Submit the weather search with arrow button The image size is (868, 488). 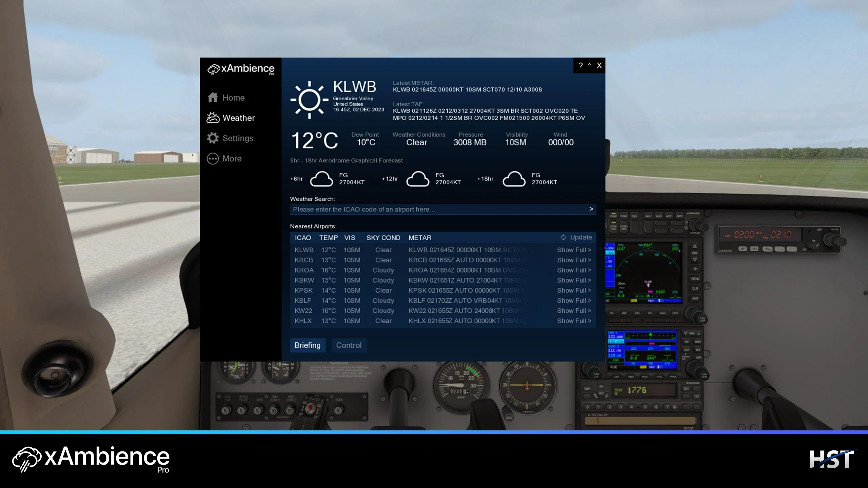(591, 209)
